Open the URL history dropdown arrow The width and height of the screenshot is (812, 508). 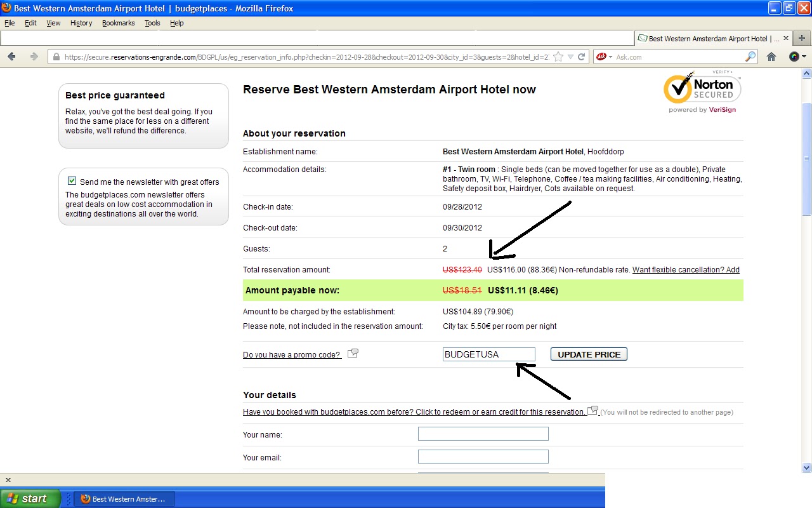point(570,57)
